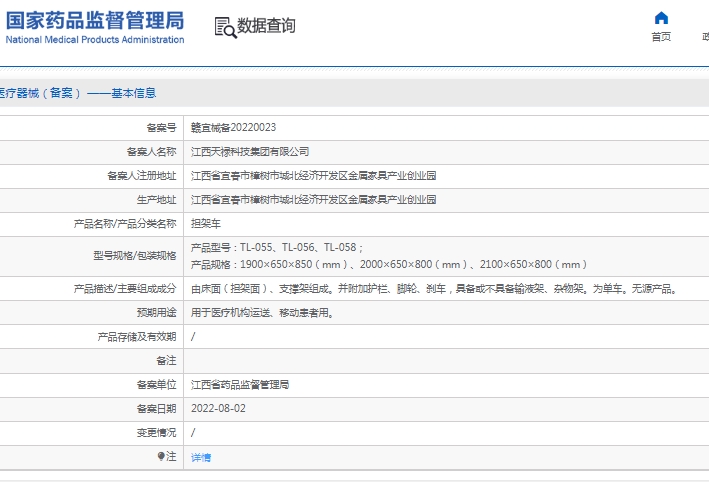Click the 预期用途 row label
This screenshot has height=482, width=709.
156,313
